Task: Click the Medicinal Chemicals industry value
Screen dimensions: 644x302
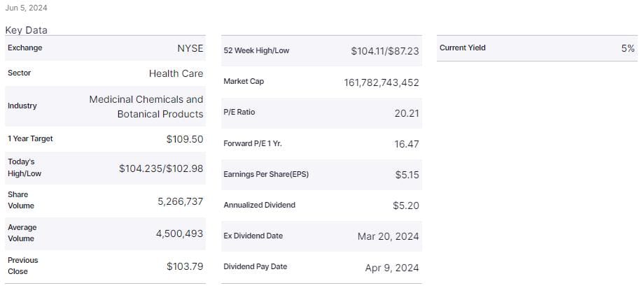Action: pos(146,106)
